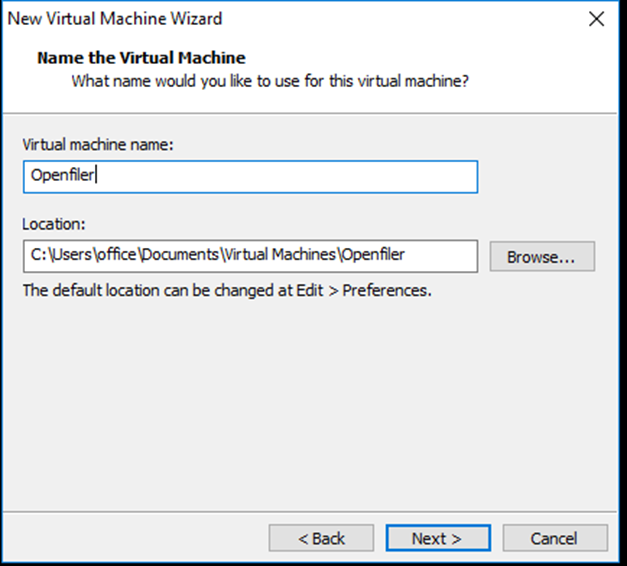Place cursor on "Openfiler" in name field

tap(62, 175)
